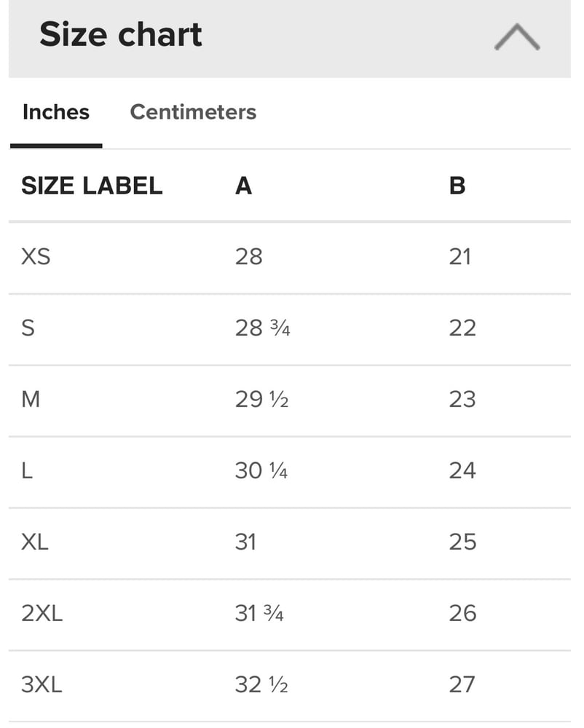This screenshot has height=728, width=584.
Task: Click the B value 27 for 3XL
Action: (462, 684)
